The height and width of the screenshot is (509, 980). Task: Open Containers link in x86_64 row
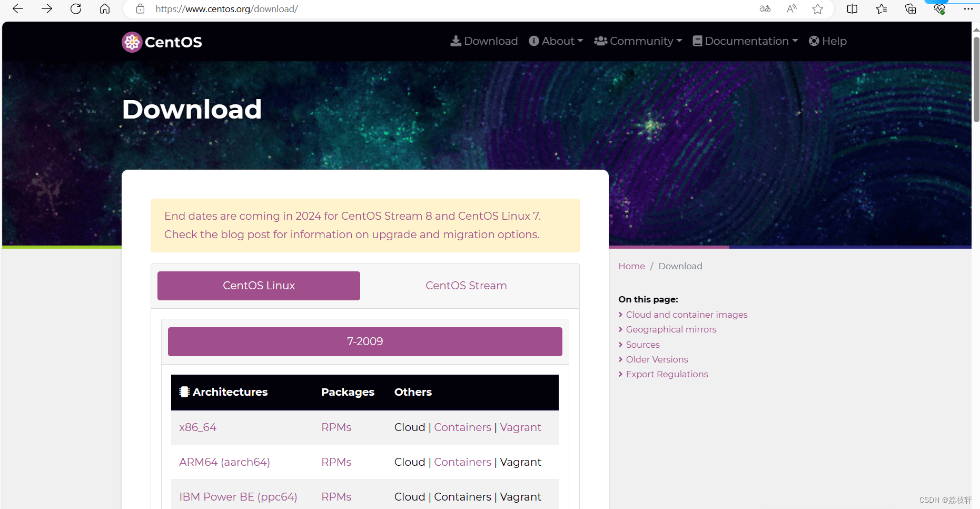click(462, 427)
